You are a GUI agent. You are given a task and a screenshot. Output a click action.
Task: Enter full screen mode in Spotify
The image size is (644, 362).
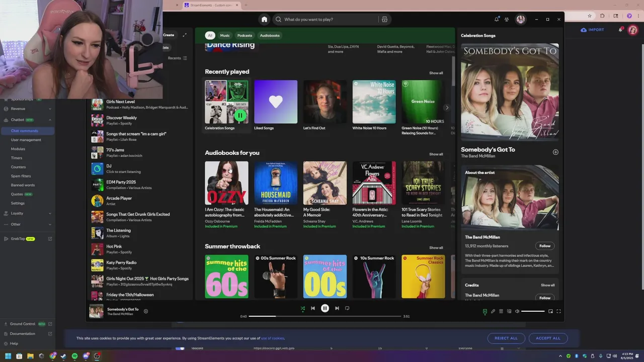pos(558,311)
